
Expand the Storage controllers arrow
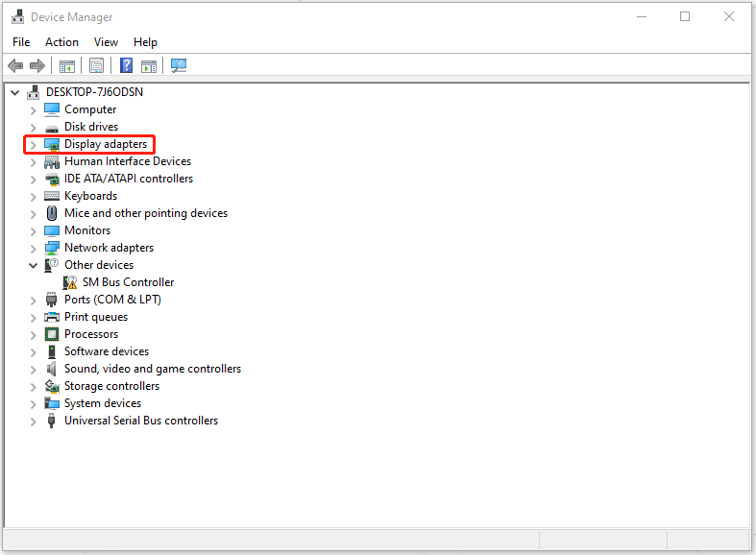point(33,387)
